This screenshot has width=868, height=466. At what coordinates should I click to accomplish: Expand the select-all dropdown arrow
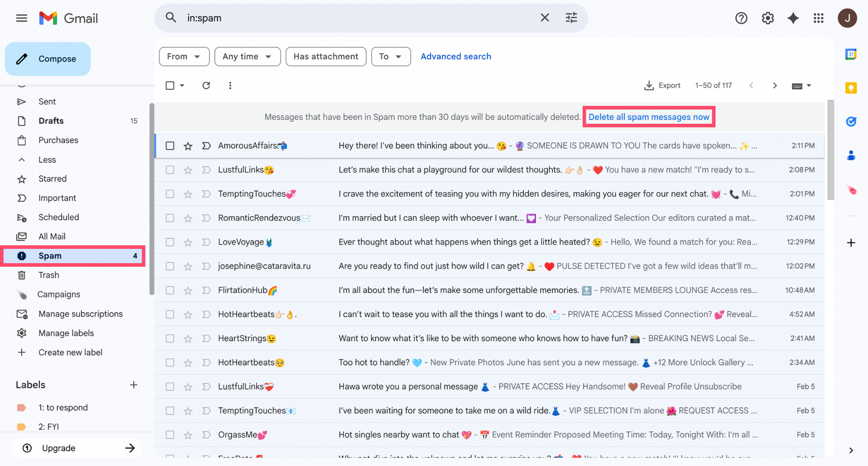click(182, 85)
